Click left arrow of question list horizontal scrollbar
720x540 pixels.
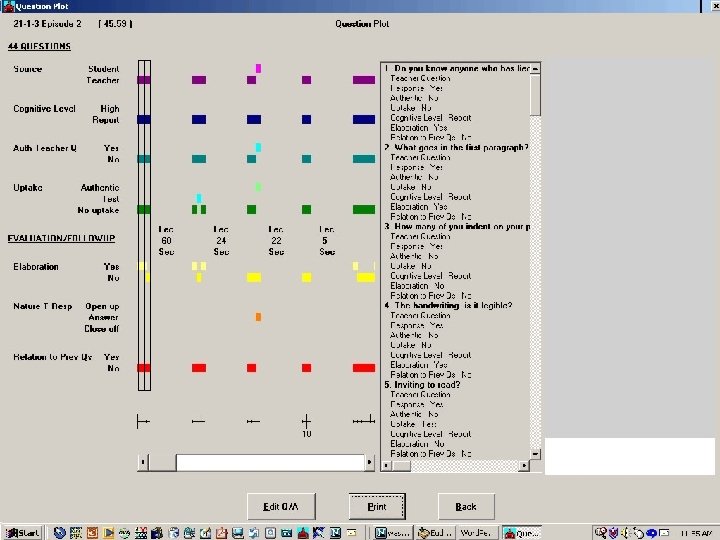(387, 466)
